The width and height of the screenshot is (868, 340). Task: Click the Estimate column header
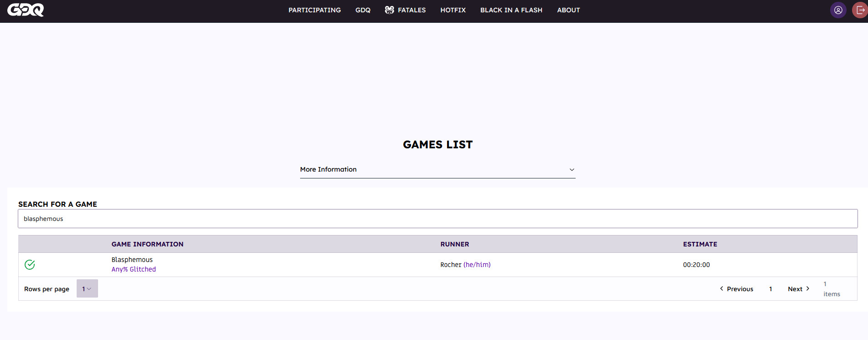(x=700, y=244)
